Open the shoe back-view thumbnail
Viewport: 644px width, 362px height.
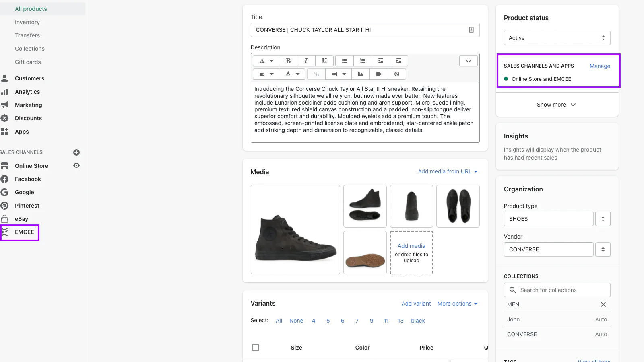(x=411, y=206)
